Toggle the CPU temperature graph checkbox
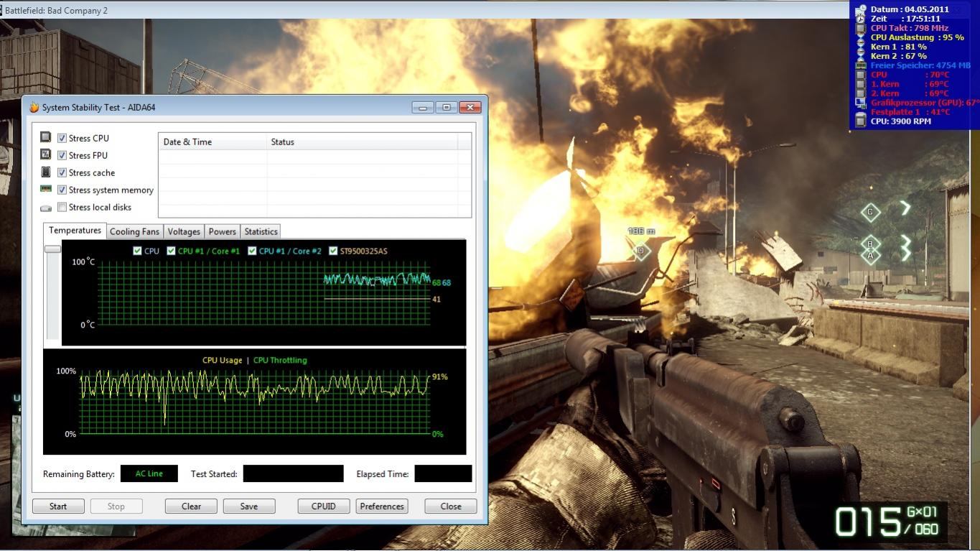Screen dimensions: 980x551 137,251
